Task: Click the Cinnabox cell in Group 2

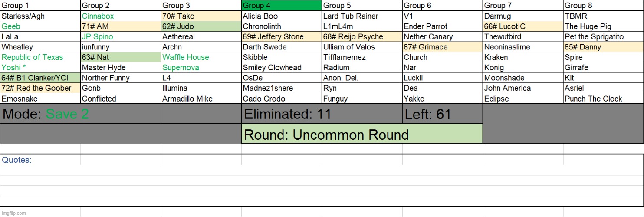Action: pos(121,16)
